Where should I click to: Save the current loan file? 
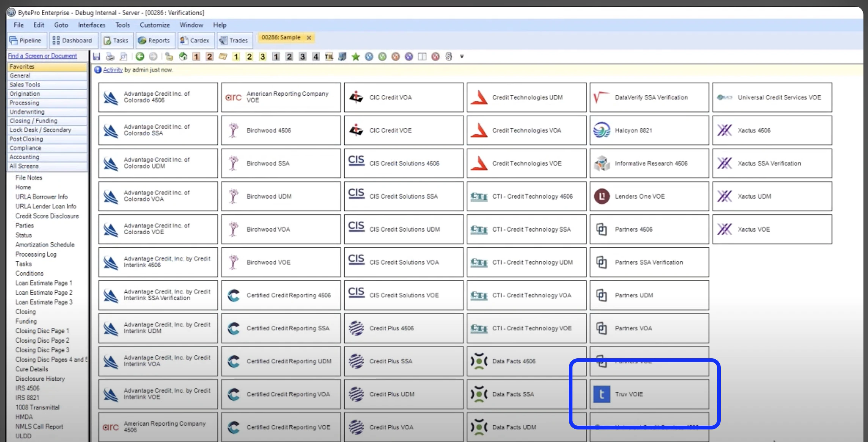click(97, 56)
